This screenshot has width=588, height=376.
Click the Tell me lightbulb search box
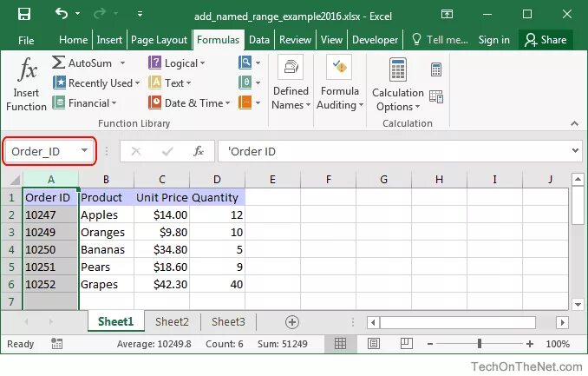tap(440, 40)
